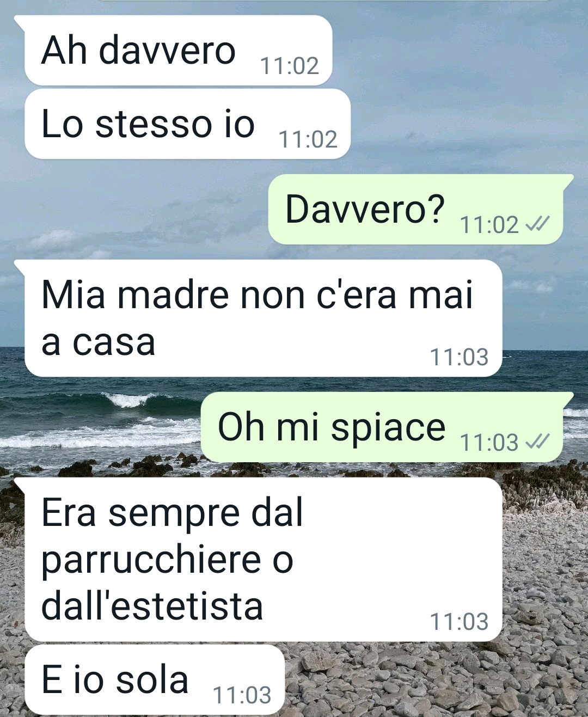
Task: Select the 'Lo stesso io' message
Action: 187,124
